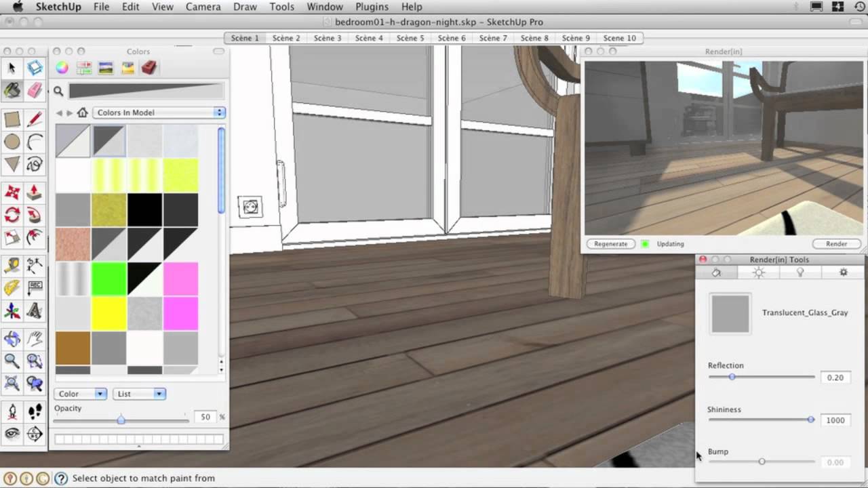Select the Walk footprints tool

tap(35, 412)
